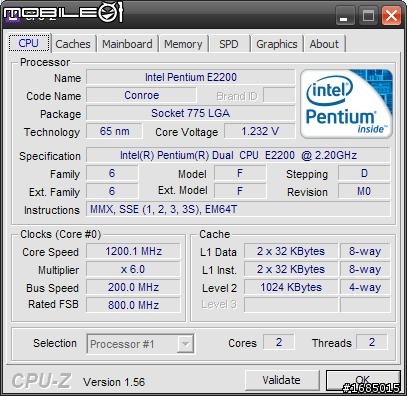This screenshot has height=396, width=407.
Task: Click the L1 Data 2 x 32 KBytes value
Action: coord(291,251)
